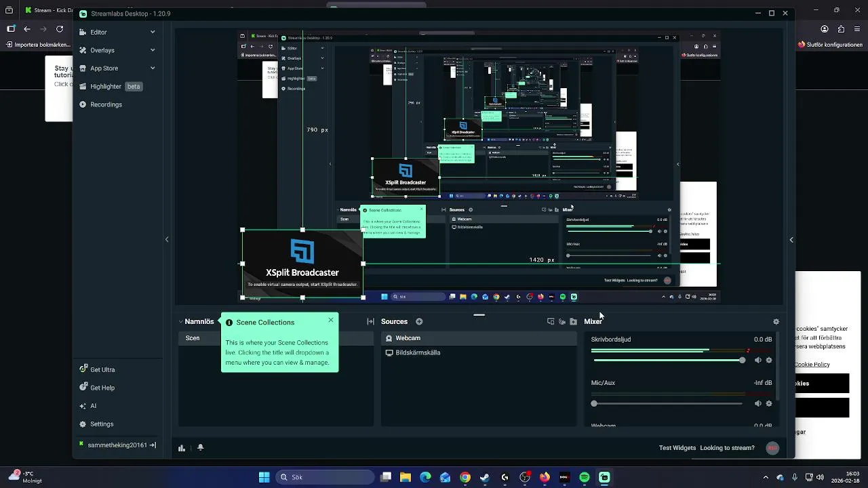868x488 pixels.
Task: Open the Editor section in sidebar
Action: click(98, 32)
